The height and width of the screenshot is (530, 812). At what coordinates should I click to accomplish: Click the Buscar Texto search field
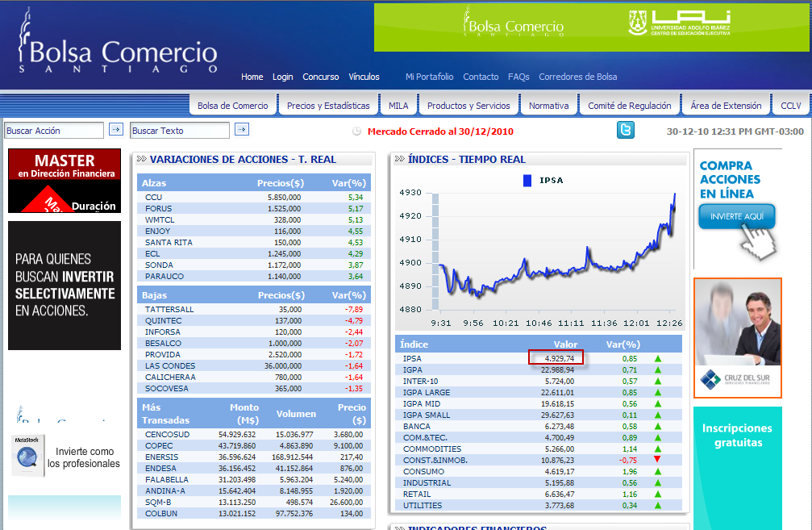point(180,131)
